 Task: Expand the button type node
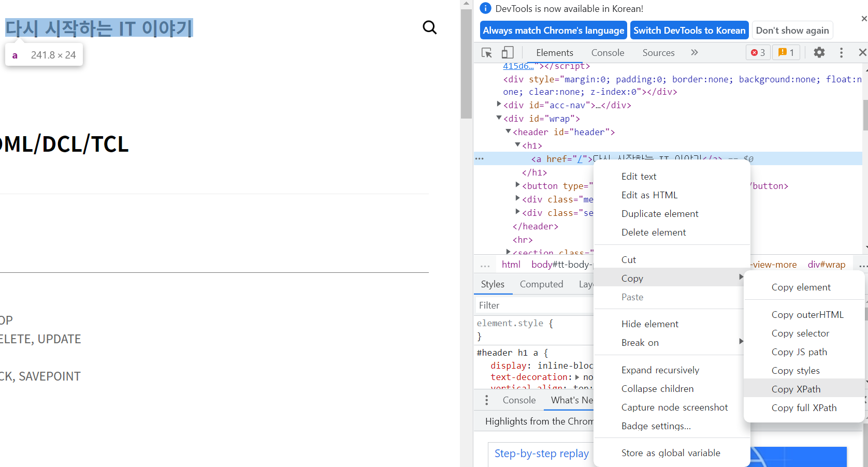[x=518, y=185]
